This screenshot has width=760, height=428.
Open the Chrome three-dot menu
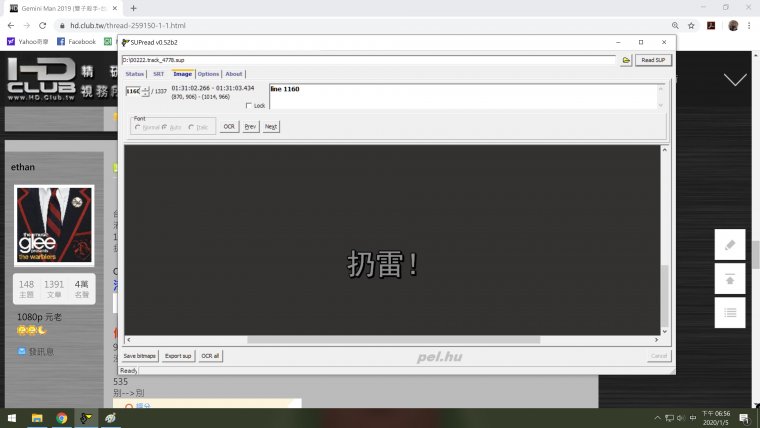[749, 26]
